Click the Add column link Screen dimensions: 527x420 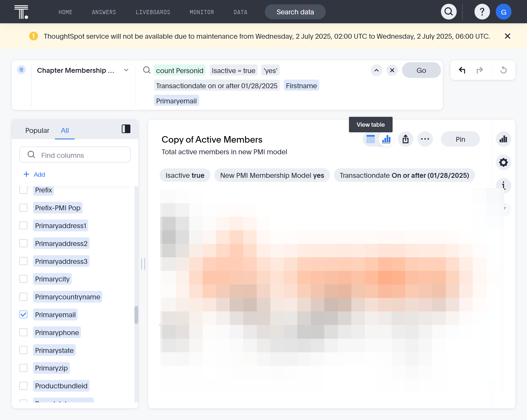coord(34,175)
